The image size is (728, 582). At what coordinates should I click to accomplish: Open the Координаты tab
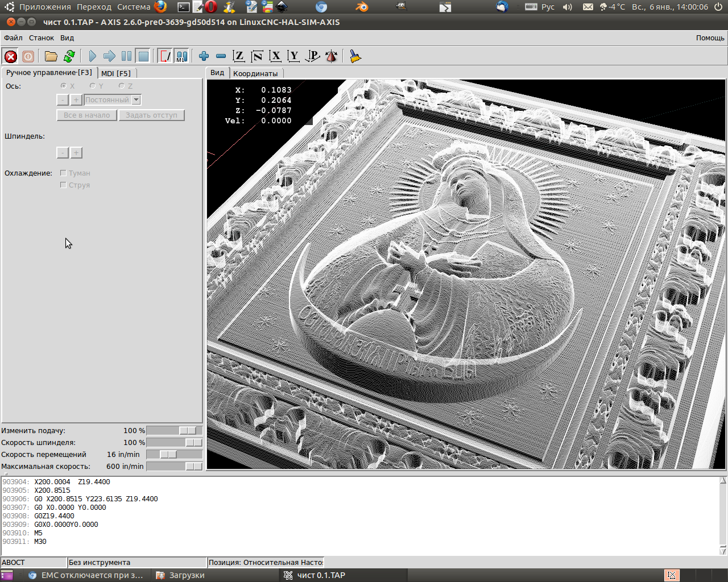(255, 73)
